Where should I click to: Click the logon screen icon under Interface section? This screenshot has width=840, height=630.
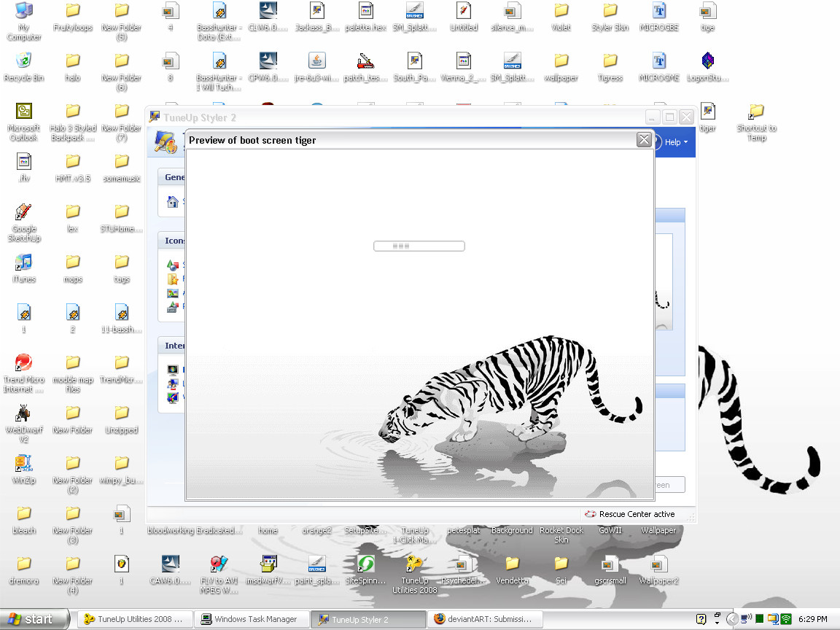pos(173,384)
